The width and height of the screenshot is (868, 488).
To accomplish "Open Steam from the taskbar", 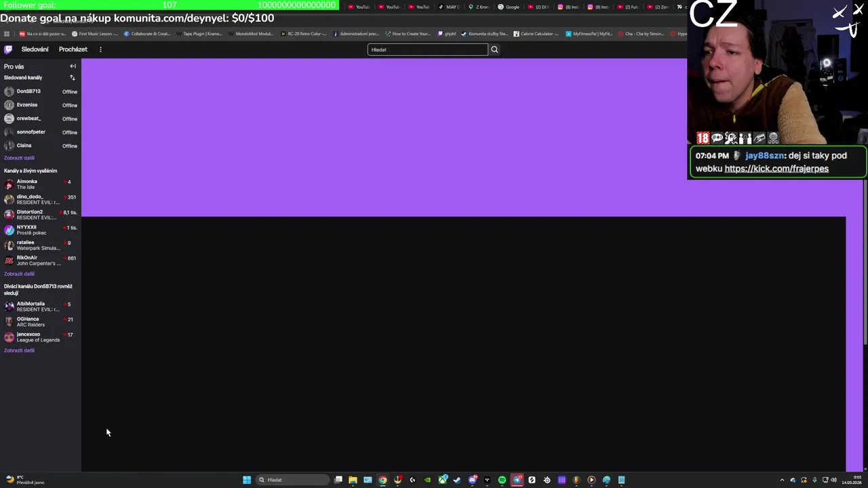I will 456,480.
